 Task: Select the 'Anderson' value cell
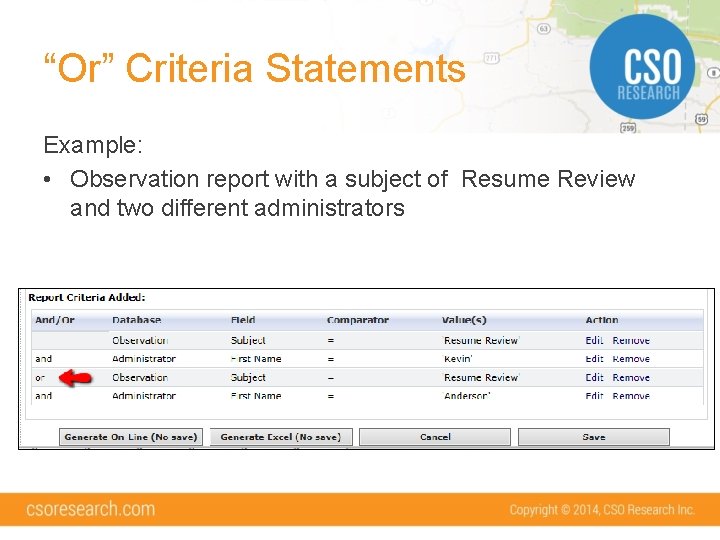467,395
